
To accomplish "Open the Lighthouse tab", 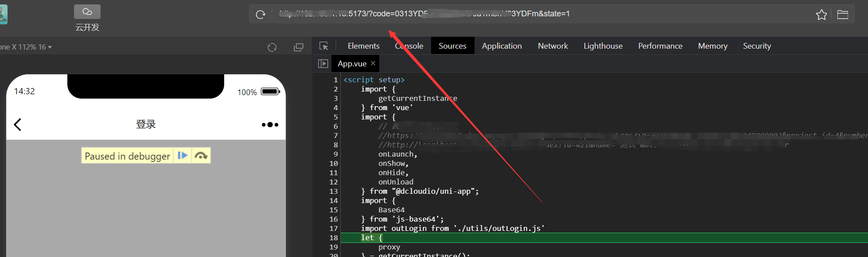I will (603, 46).
